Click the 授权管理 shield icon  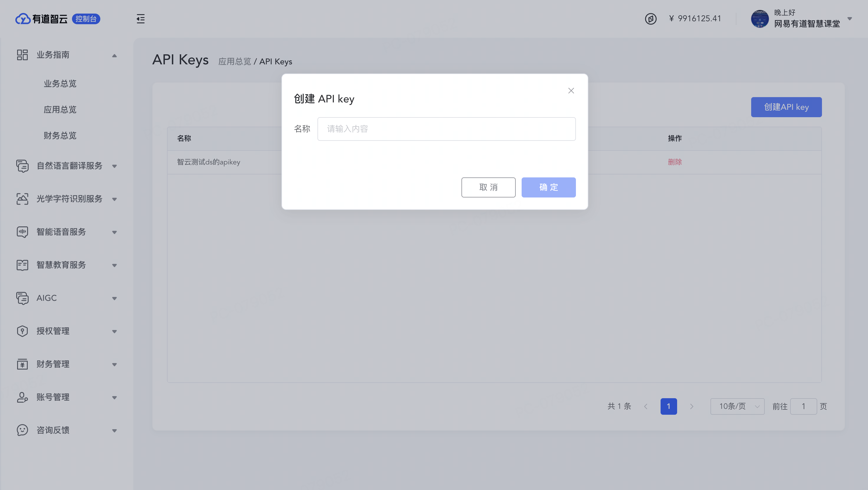(x=22, y=331)
